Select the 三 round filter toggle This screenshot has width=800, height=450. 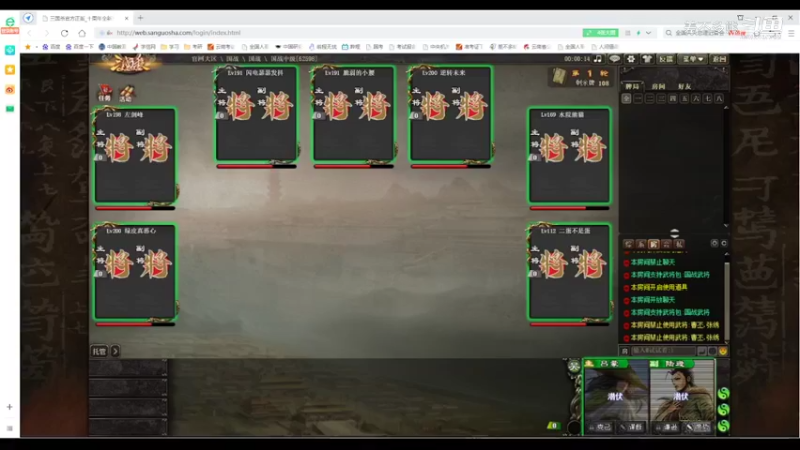tap(661, 98)
